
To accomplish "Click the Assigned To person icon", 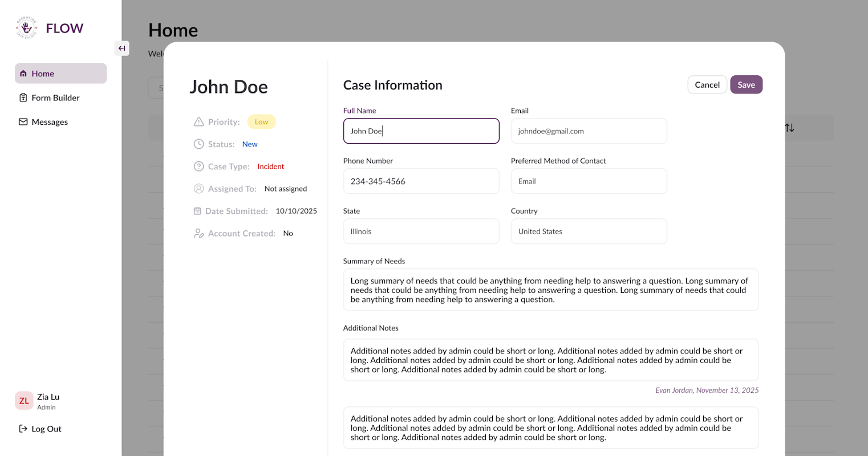I will click(x=198, y=189).
